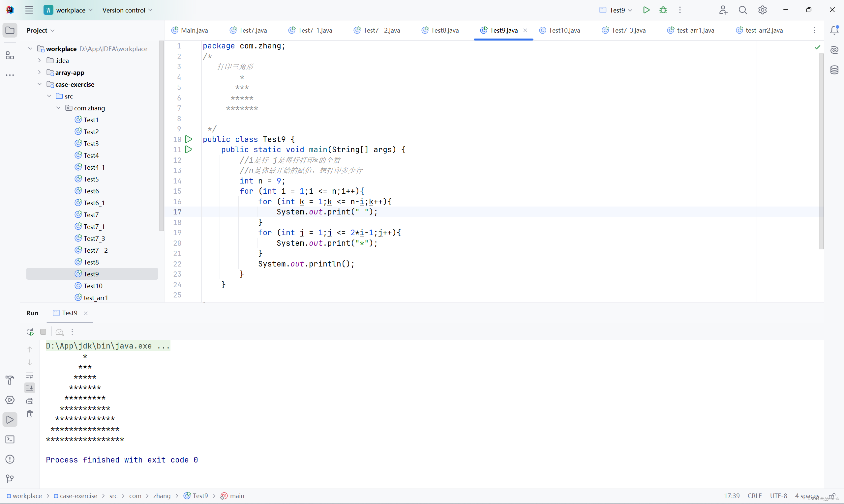Switch to test_arr2.java editor tab
Viewport: 844px width, 504px height.
tap(759, 30)
